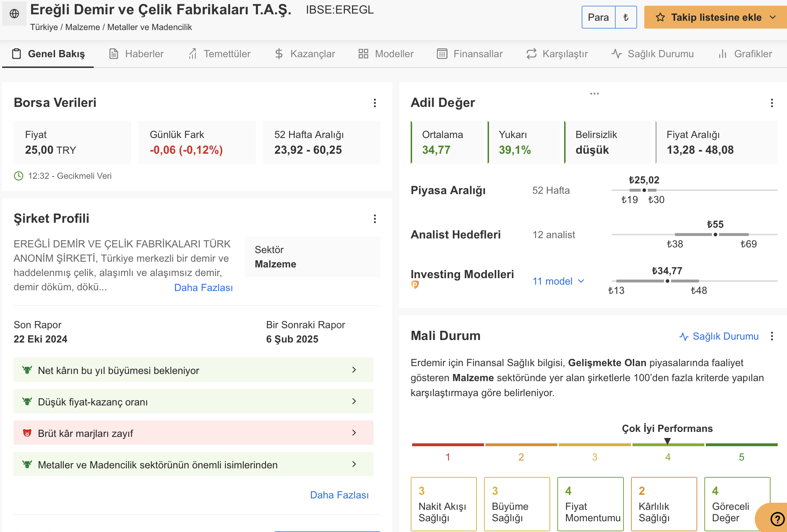
Task: Click the Analist Hedefleri range bar marker
Action: [x=715, y=235]
